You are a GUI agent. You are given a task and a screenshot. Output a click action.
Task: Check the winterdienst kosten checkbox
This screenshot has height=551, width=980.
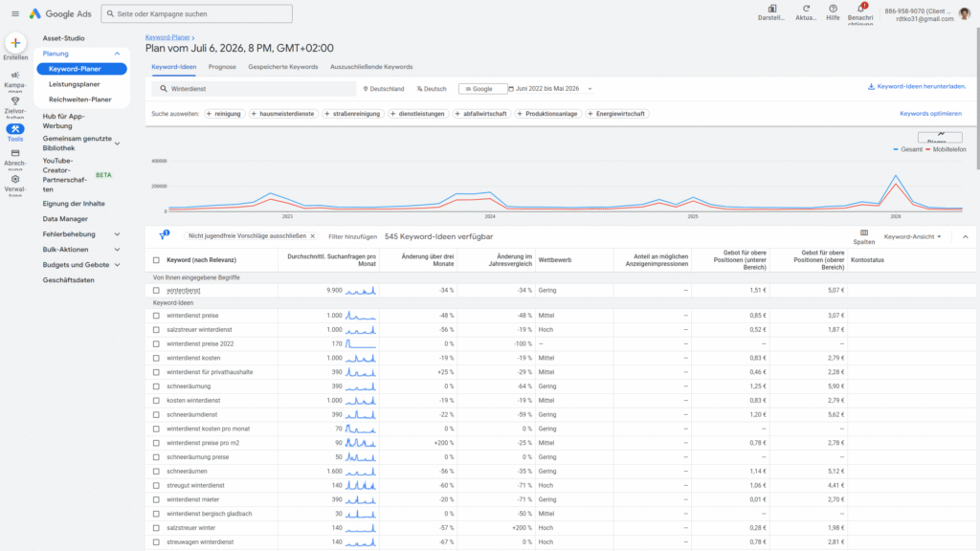coord(156,358)
